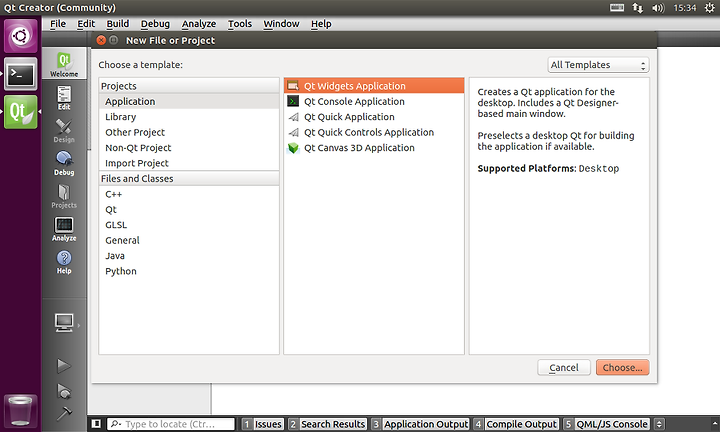This screenshot has height=432, width=720.
Task: Select Java file category
Action: [189, 256]
